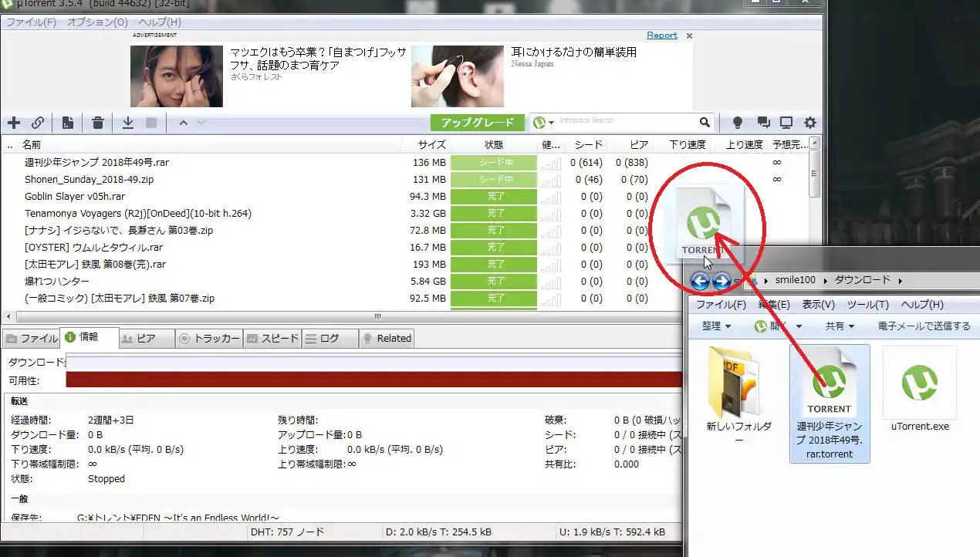Open the ヘルプ(H) menu in uTorrent

click(x=159, y=22)
